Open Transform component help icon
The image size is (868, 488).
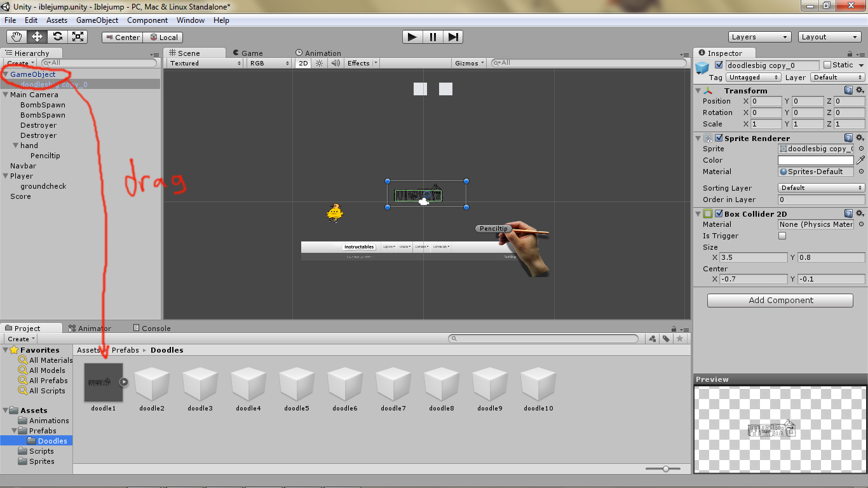point(848,90)
